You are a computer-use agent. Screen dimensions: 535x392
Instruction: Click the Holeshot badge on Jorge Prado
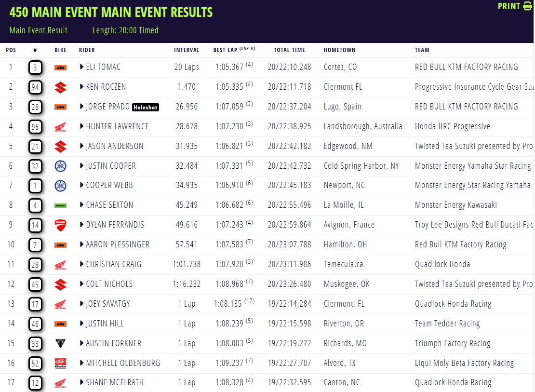tap(146, 107)
